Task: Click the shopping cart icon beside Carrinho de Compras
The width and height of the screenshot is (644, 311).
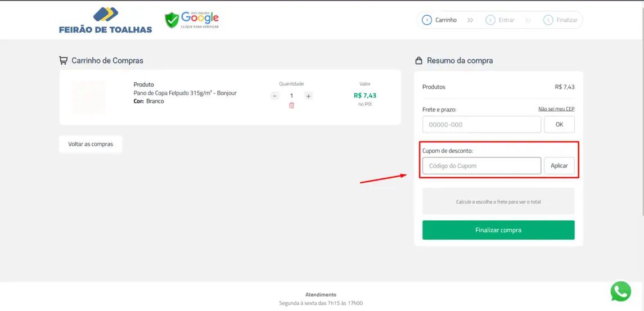Action: pos(63,60)
